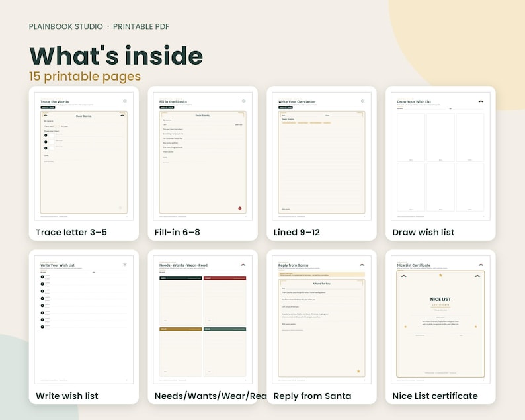
Task: Open the Trace the Words page thumbnail
Action: point(84,156)
